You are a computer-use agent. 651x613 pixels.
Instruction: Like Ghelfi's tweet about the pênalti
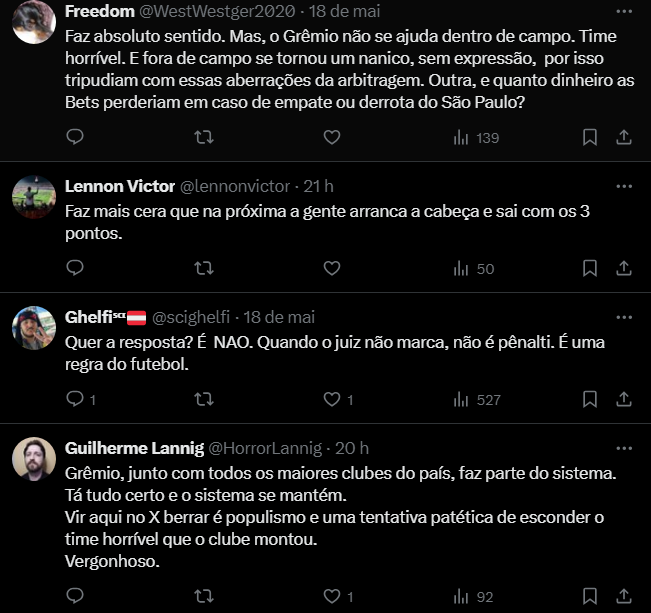(333, 399)
